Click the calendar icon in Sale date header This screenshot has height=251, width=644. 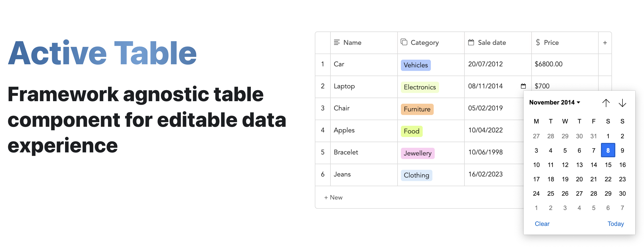tap(471, 43)
